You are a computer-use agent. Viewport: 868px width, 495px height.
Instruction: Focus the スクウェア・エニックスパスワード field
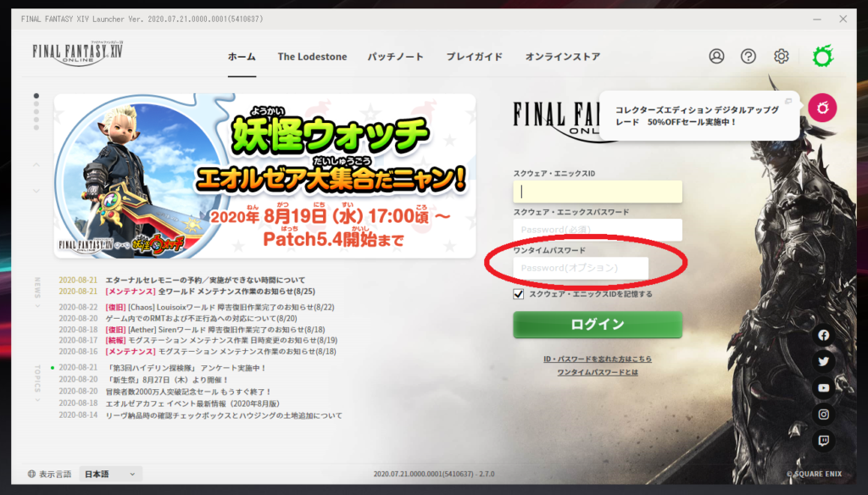click(x=598, y=230)
